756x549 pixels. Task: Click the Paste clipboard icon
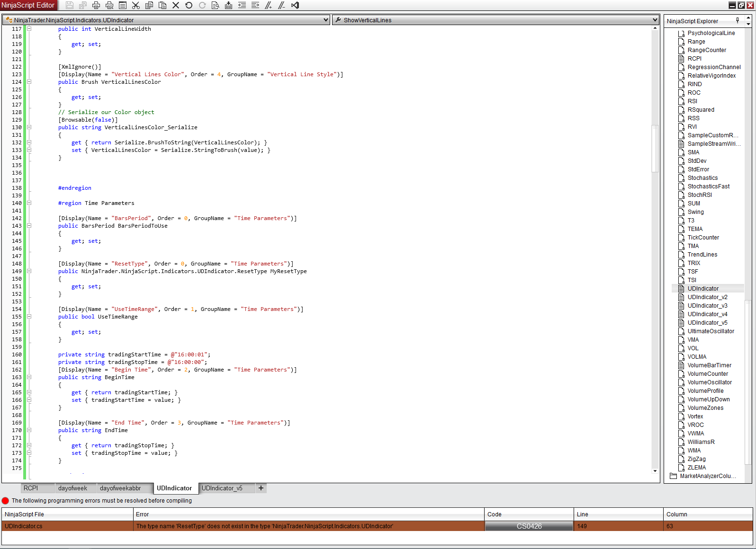tap(162, 5)
